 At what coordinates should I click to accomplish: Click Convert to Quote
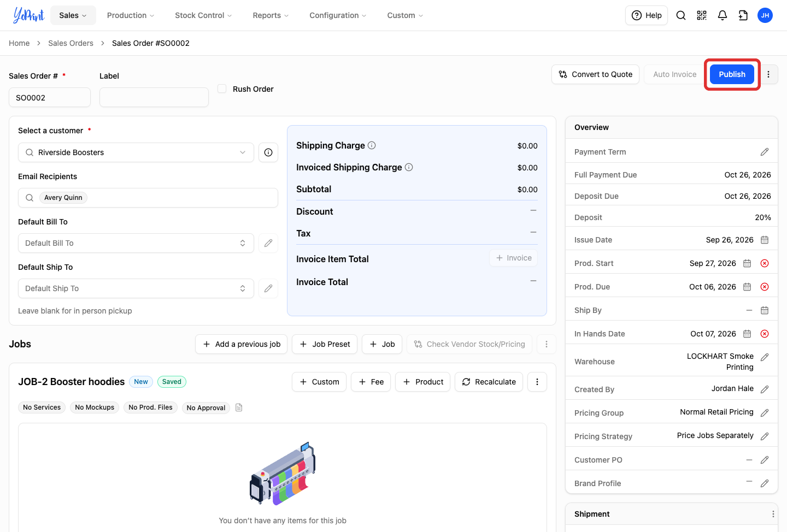595,74
